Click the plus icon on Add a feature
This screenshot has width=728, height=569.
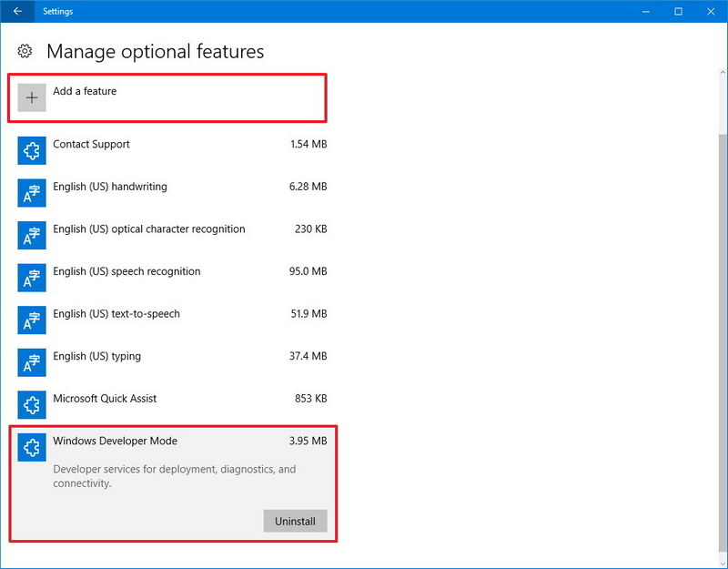coord(32,97)
